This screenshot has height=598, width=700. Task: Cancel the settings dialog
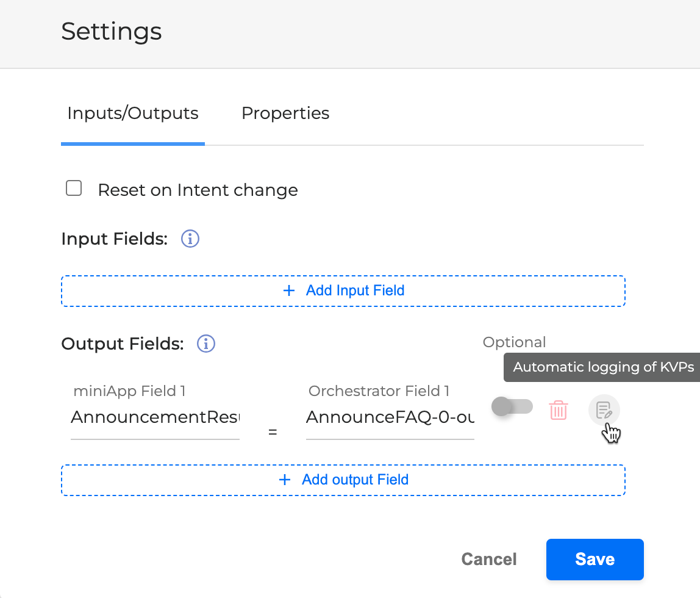tap(488, 559)
